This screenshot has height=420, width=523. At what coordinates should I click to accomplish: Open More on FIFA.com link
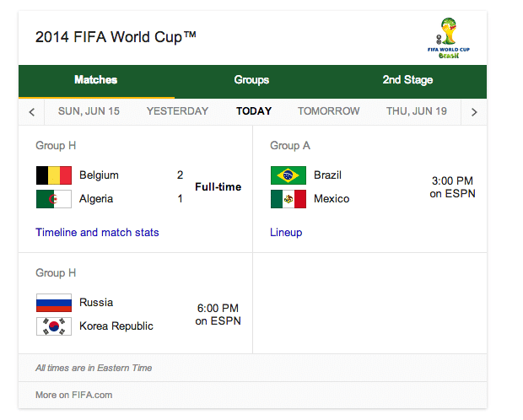pos(73,395)
